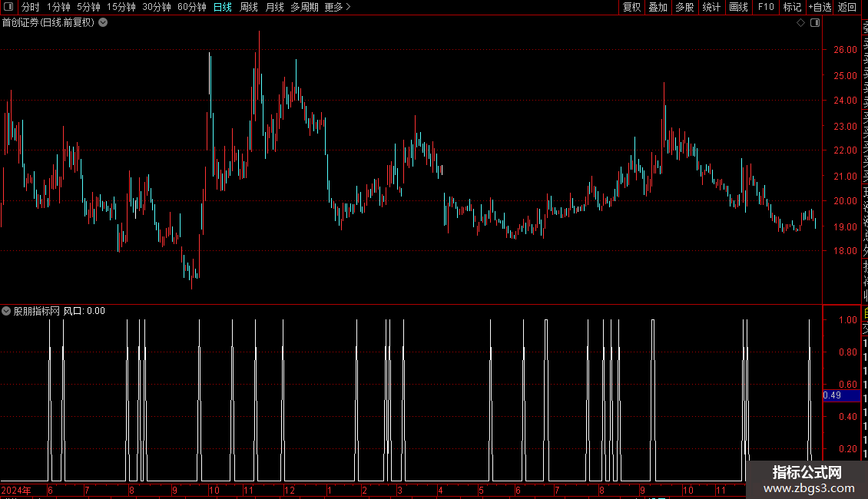Add stock via +自选 button
Image resolution: width=868 pixels, height=499 pixels.
pyautogui.click(x=820, y=7)
